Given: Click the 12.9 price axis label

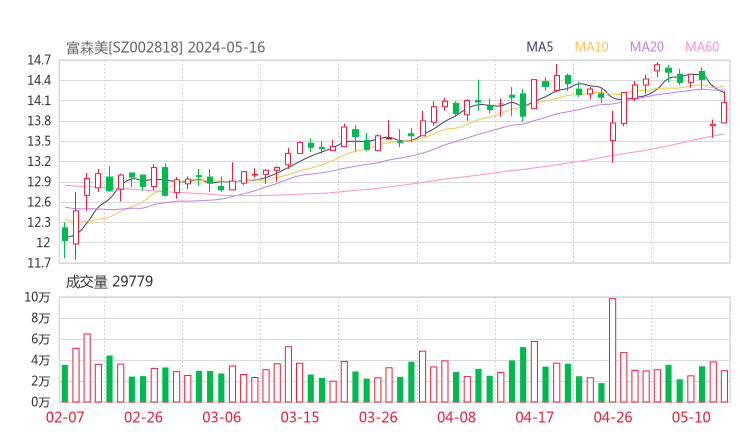Looking at the screenshot, I should [39, 182].
